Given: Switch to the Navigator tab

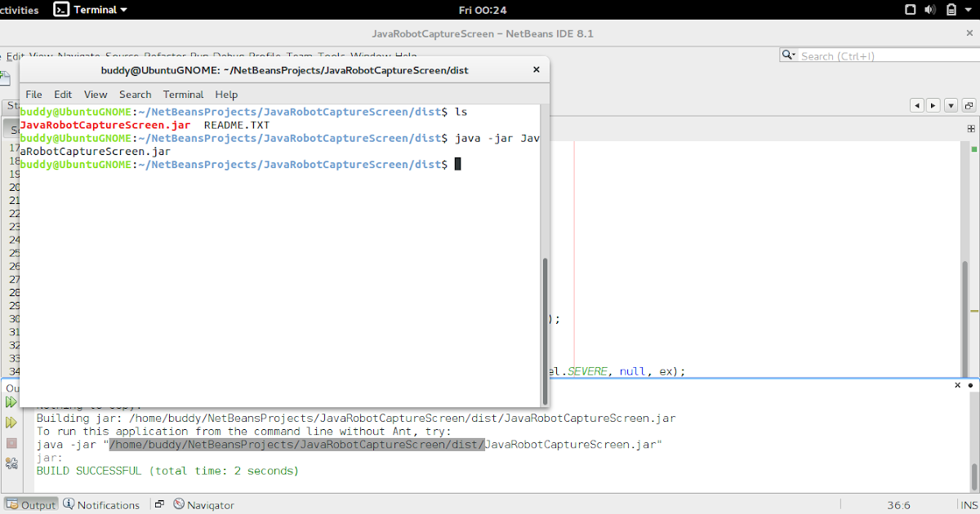Looking at the screenshot, I should (x=203, y=504).
